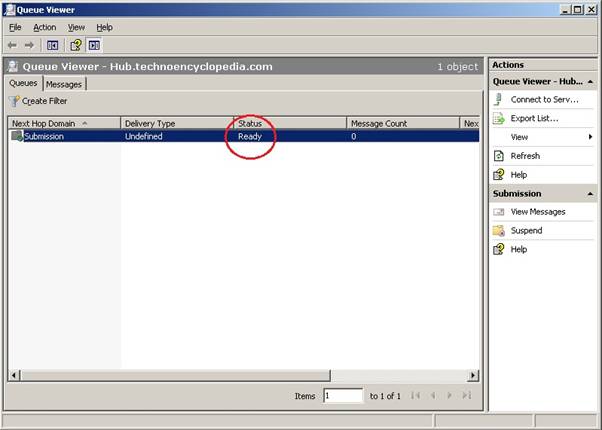
Task: Sort by Status column header
Action: click(x=290, y=123)
